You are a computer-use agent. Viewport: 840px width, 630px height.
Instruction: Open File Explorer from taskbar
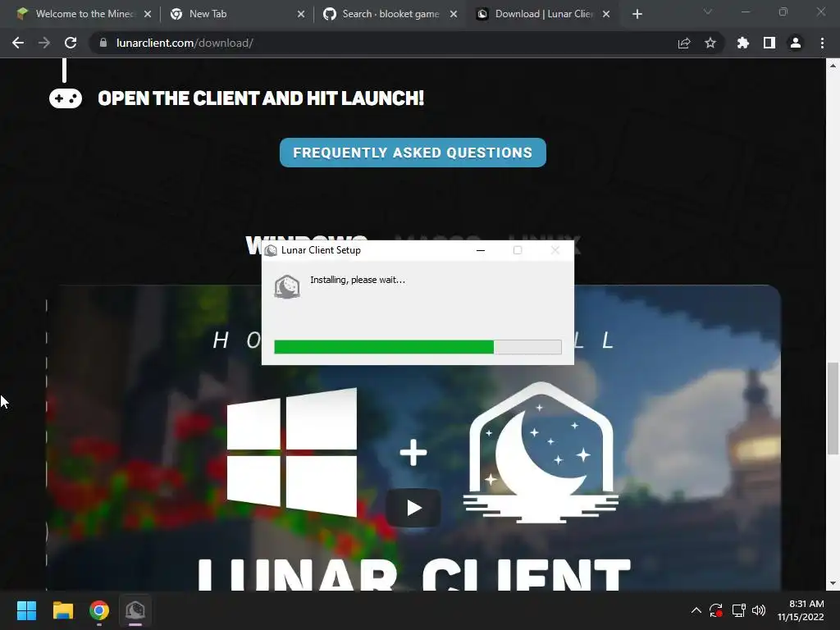[62, 610]
